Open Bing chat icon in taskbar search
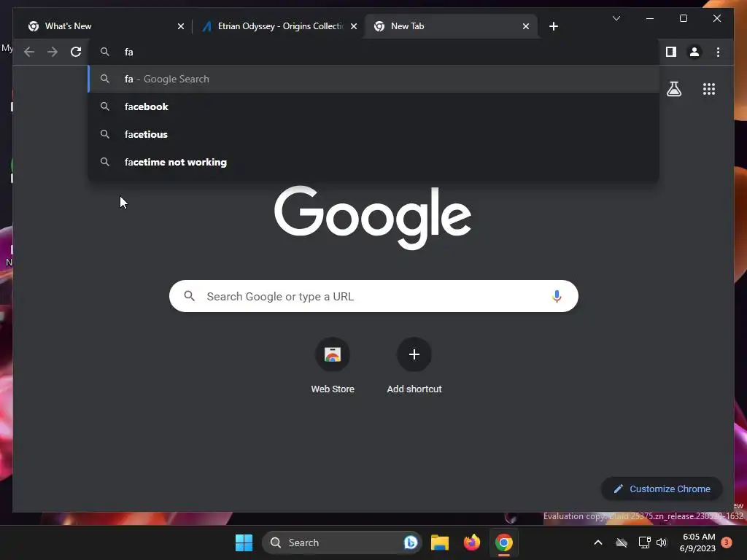This screenshot has height=560, width=747. (410, 542)
